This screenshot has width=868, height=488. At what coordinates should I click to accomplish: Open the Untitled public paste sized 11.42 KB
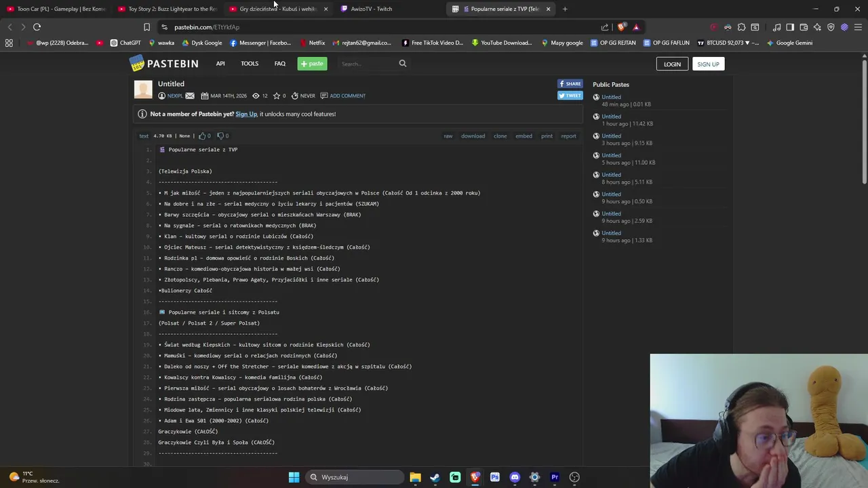pyautogui.click(x=611, y=117)
